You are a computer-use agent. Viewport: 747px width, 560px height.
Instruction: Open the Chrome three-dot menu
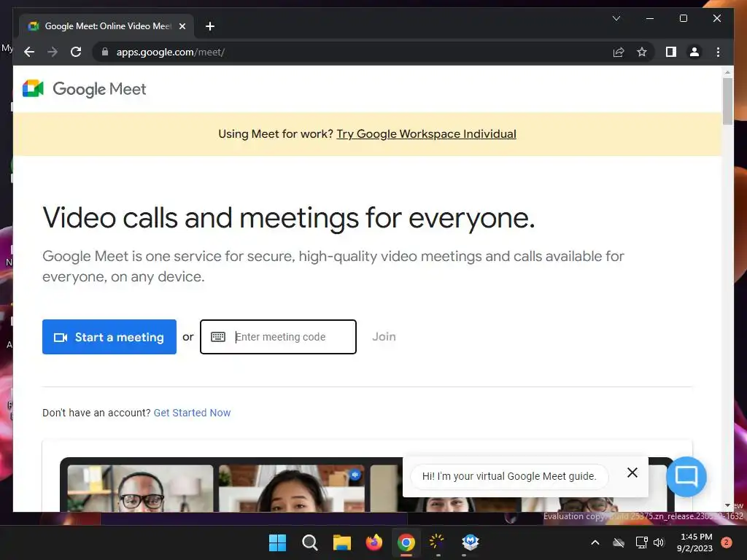click(718, 52)
